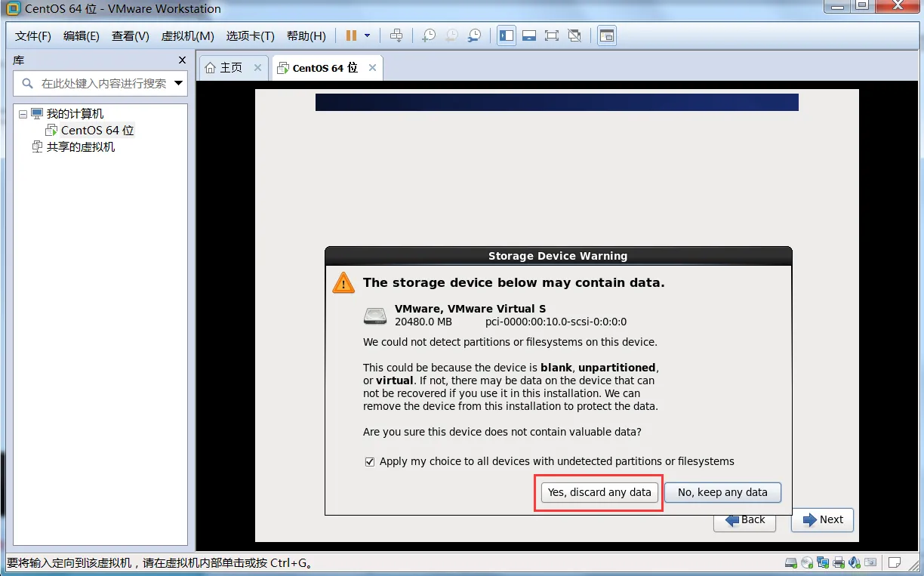Click the search magnifier icon in library

tap(28, 83)
